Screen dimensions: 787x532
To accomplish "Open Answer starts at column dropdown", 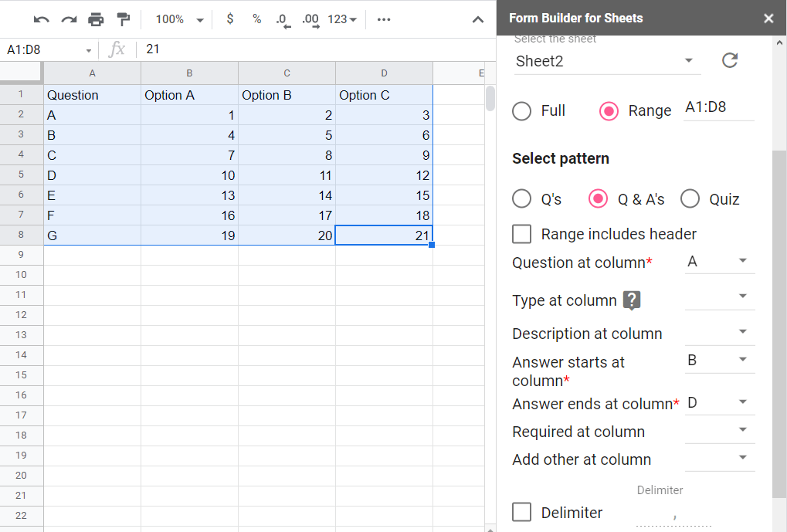I will [x=720, y=361].
